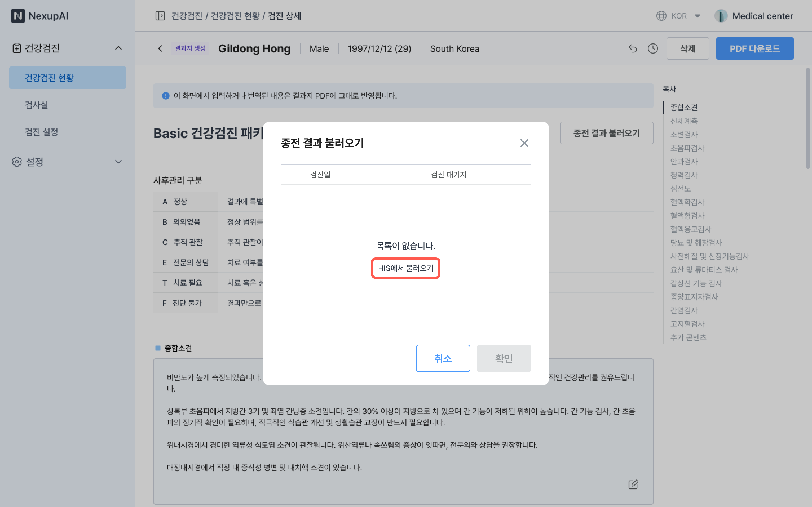This screenshot has width=812, height=507.
Task: Open the history clock icon
Action: pos(653,49)
